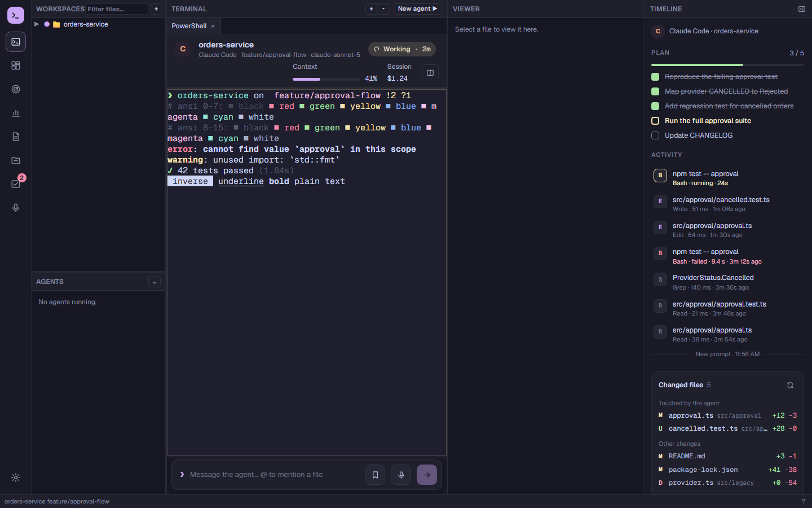Toggle the split layout beside Session cost
This screenshot has width=812, height=508.
tap(430, 73)
